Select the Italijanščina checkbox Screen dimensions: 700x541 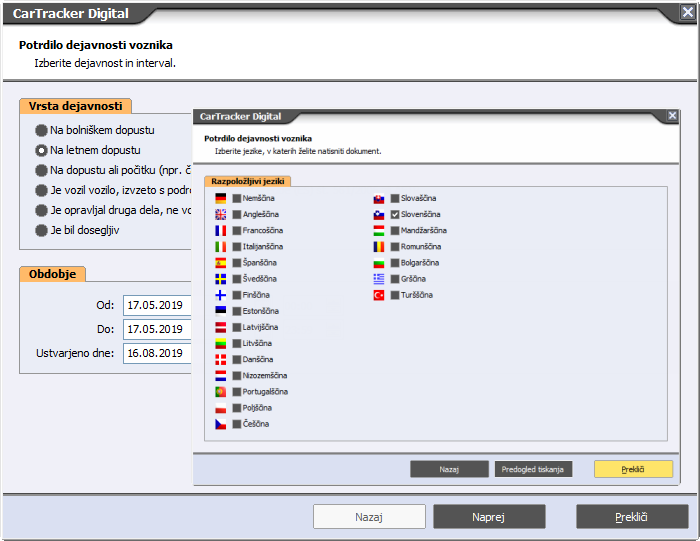coord(237,246)
